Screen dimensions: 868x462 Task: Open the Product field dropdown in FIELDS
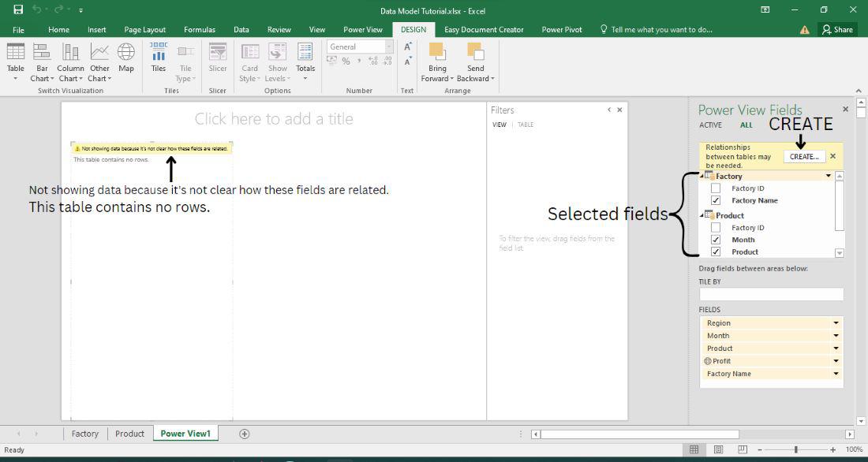[836, 348]
